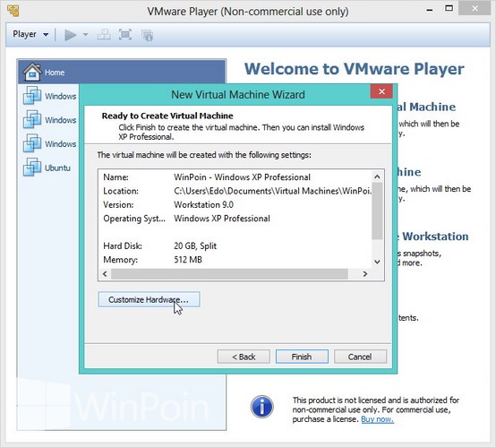Click the green Play virtual machine icon
The width and height of the screenshot is (496, 448).
[70, 35]
